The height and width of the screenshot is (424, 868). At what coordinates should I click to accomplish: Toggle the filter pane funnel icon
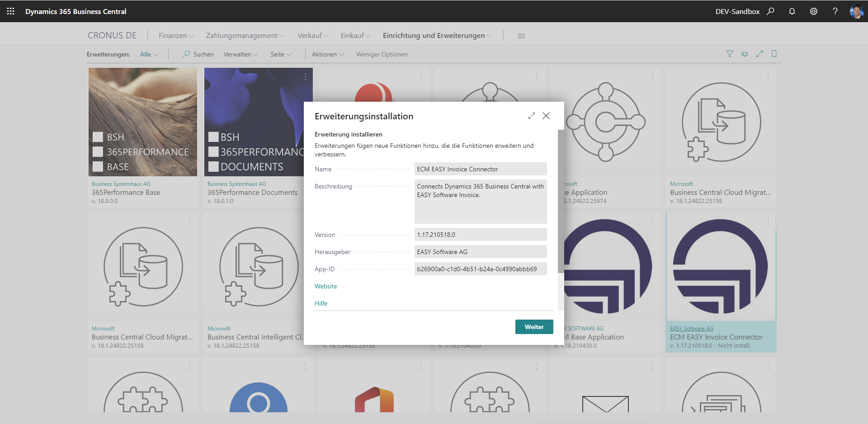(730, 54)
